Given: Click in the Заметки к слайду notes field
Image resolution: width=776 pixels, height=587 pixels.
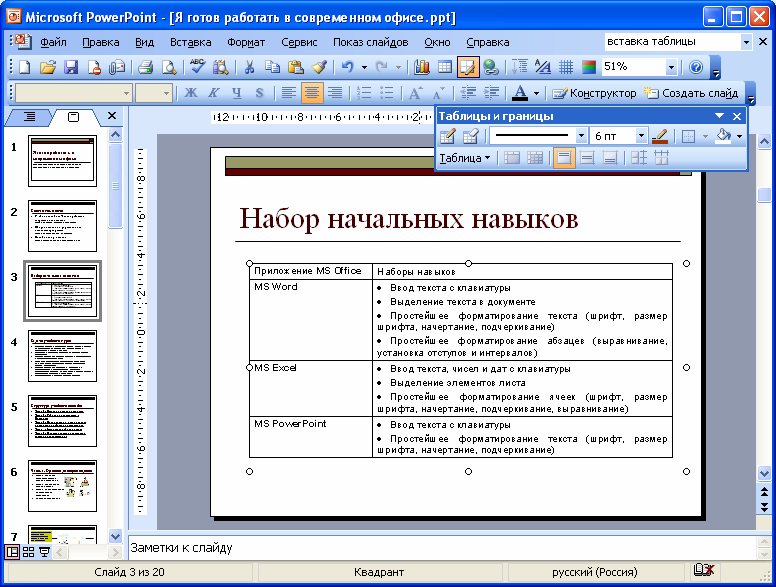Looking at the screenshot, I should pyautogui.click(x=440, y=548).
